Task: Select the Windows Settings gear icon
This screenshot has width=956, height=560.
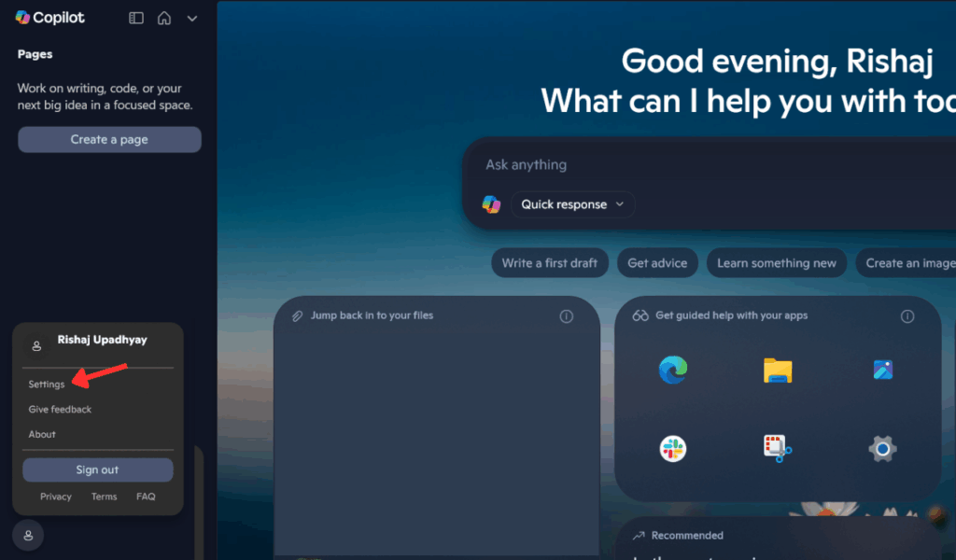Action: (882, 448)
